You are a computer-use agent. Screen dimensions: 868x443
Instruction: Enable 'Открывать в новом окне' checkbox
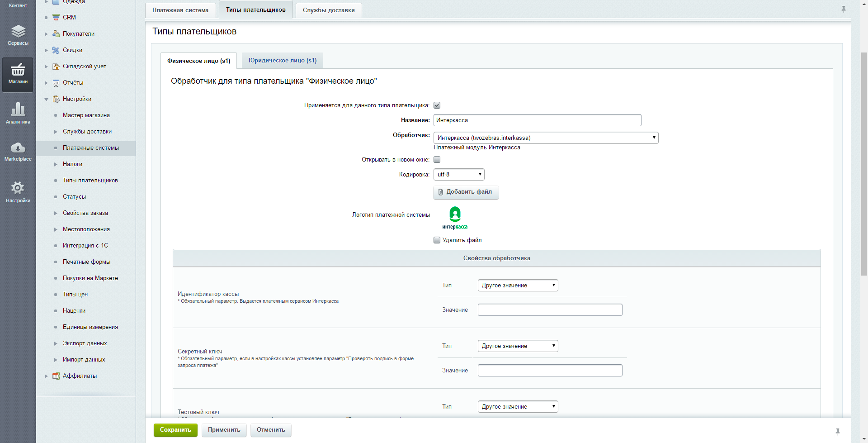[437, 160]
